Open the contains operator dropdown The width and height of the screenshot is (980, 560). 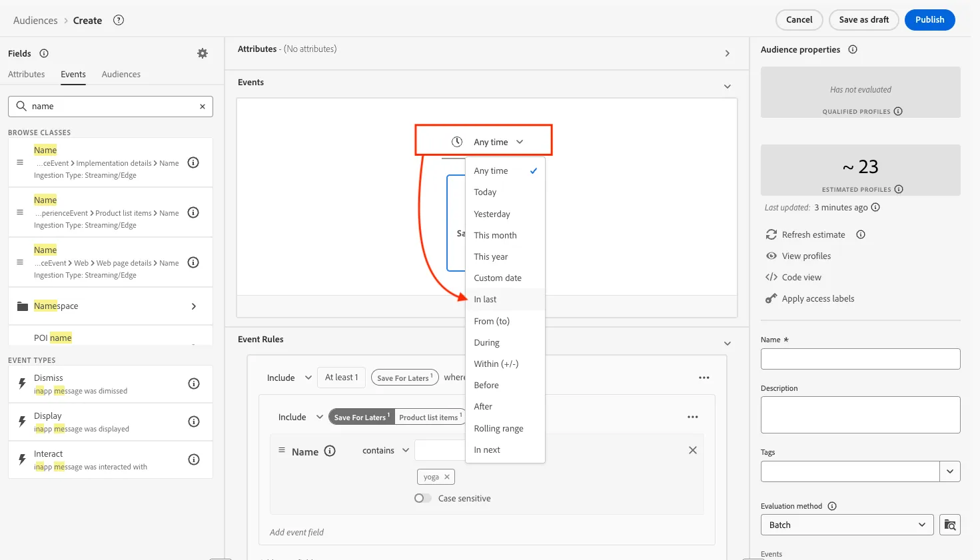click(x=386, y=451)
